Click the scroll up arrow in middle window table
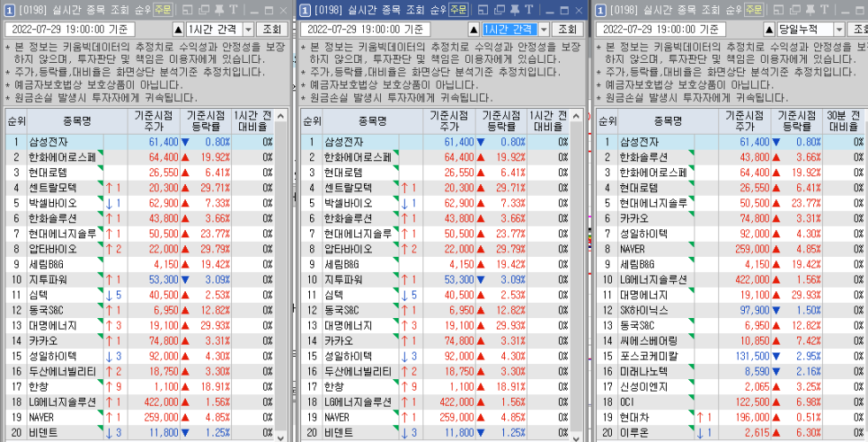The width and height of the screenshot is (868, 442). pyautogui.click(x=576, y=116)
